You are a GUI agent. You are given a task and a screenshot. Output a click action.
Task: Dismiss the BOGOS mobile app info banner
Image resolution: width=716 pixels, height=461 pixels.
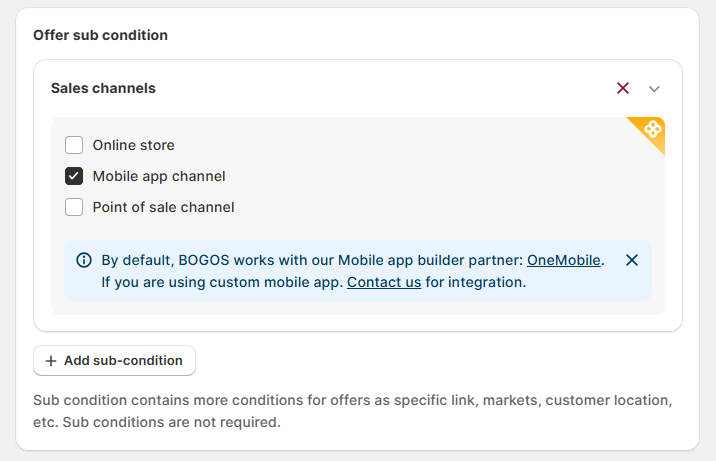point(631,260)
